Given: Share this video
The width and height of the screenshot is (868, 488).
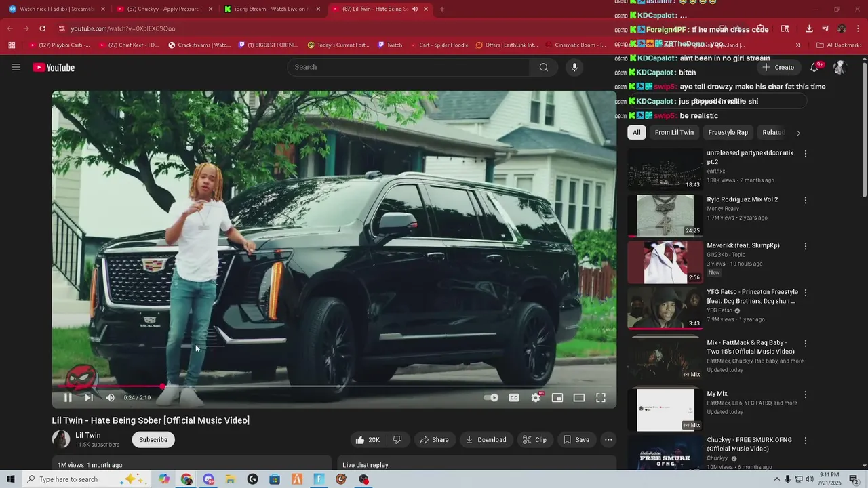Looking at the screenshot, I should tap(434, 440).
